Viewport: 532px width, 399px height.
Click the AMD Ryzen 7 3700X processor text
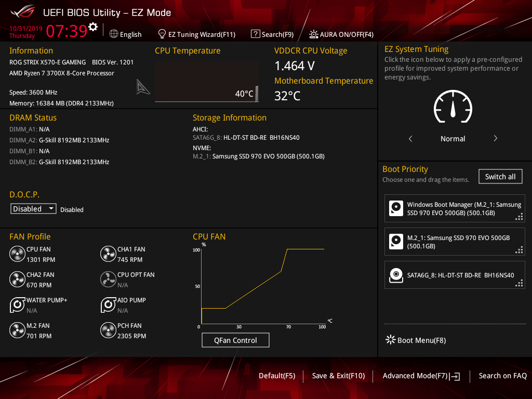click(x=62, y=73)
